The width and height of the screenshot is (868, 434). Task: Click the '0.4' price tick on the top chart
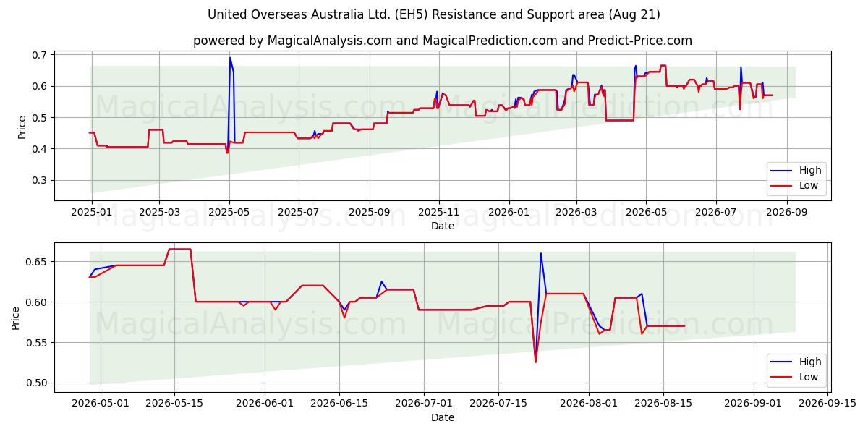point(40,149)
